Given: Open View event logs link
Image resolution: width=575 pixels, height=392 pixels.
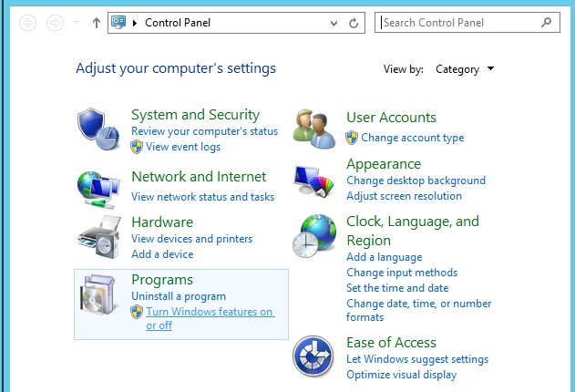Looking at the screenshot, I should (x=183, y=147).
